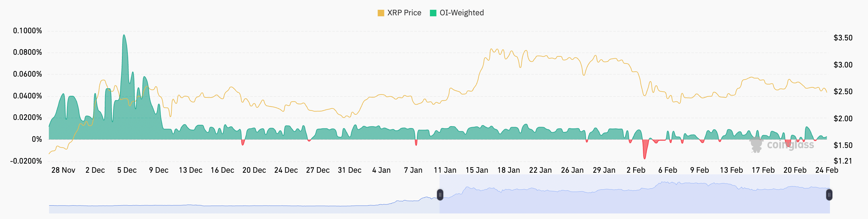
Task: Click the red negative dip near 7 Jan
Action: (x=416, y=143)
